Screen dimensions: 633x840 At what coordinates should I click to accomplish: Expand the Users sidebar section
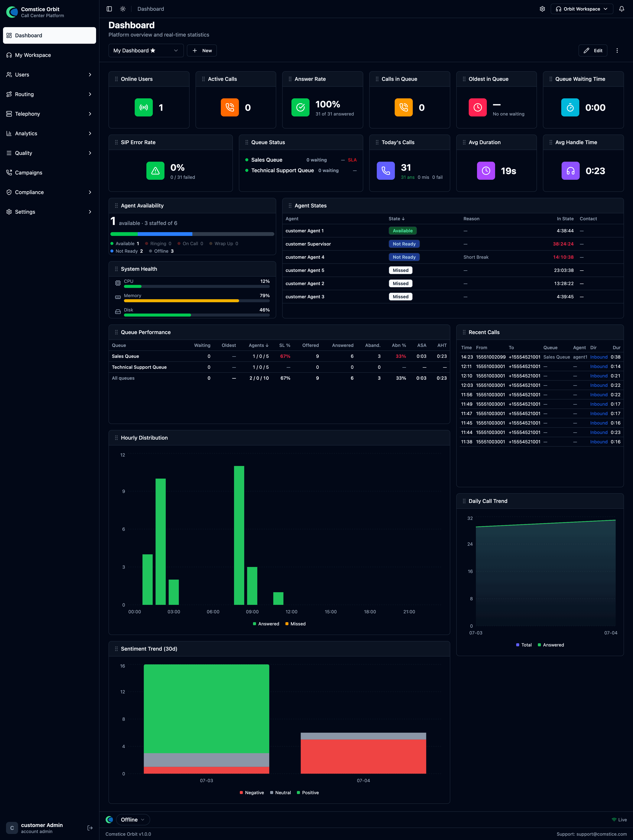pos(49,75)
